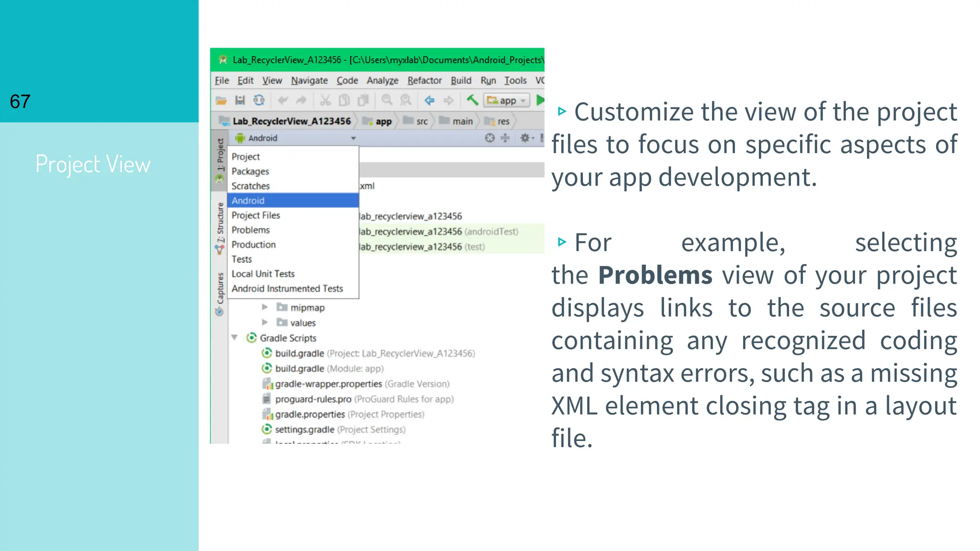Click the Cut scissors icon
Image resolution: width=980 pixels, height=551 pixels.
325,100
